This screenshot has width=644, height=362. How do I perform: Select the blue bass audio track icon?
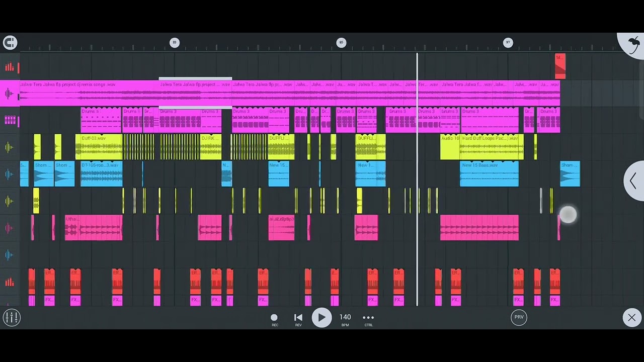[x=9, y=174]
